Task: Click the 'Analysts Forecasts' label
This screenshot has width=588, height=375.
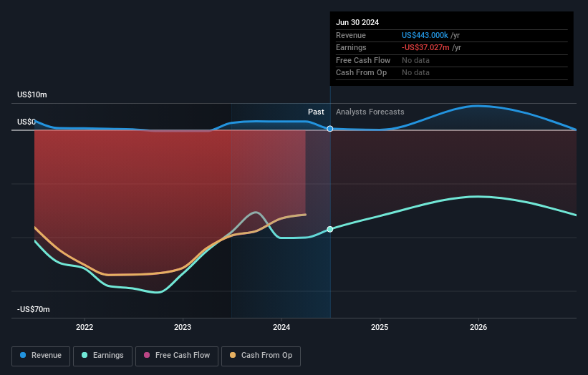Action: (370, 112)
